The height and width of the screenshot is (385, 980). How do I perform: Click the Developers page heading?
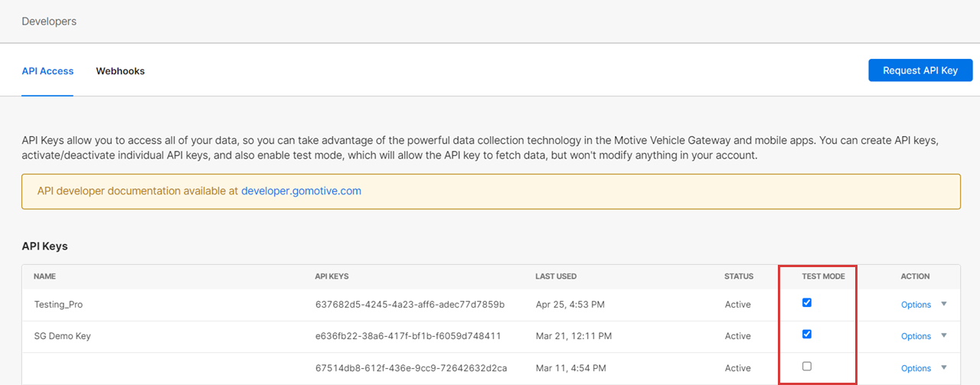49,21
